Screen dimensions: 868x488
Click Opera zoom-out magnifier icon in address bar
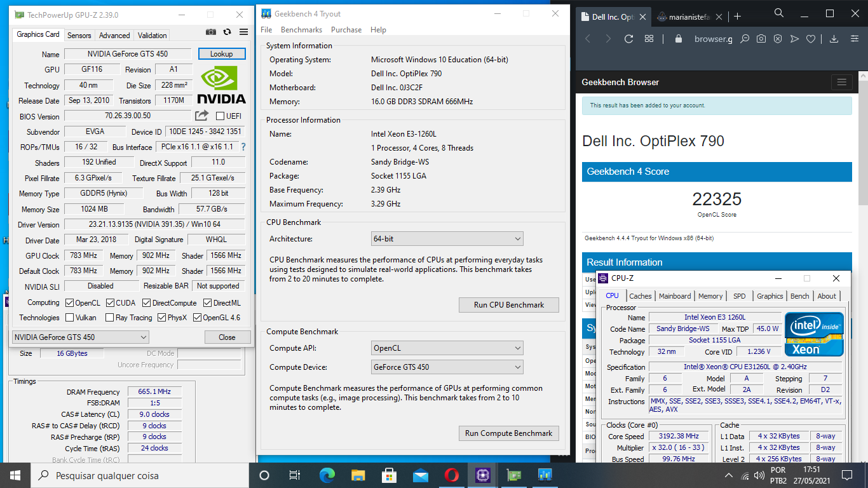tap(745, 39)
